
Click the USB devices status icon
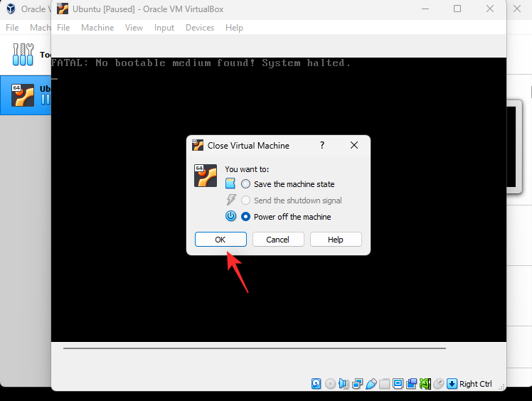[371, 384]
